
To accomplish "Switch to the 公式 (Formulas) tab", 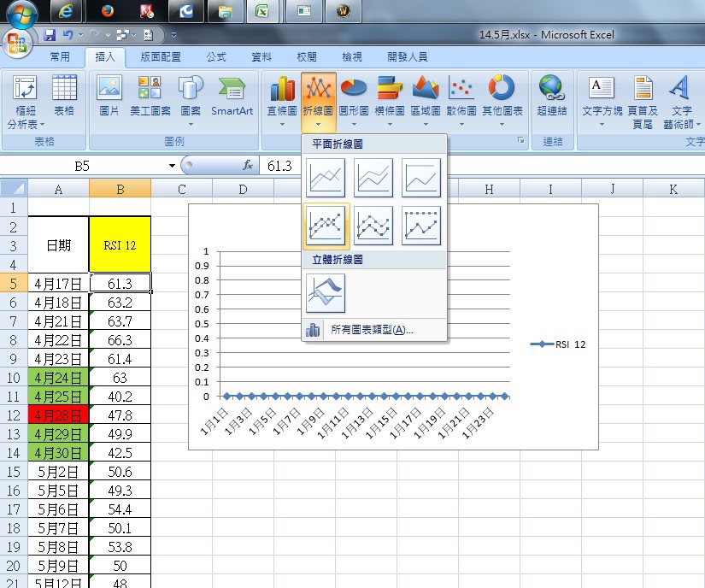I will (x=216, y=57).
